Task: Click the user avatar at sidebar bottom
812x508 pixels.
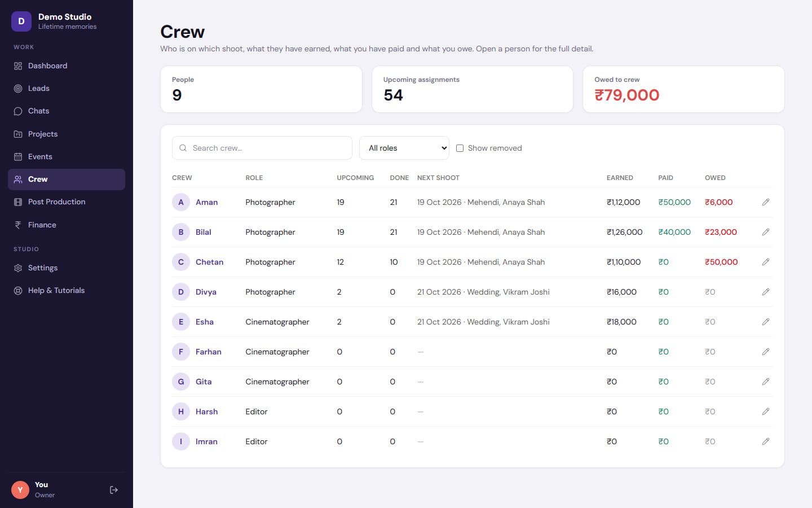Action: [20, 490]
